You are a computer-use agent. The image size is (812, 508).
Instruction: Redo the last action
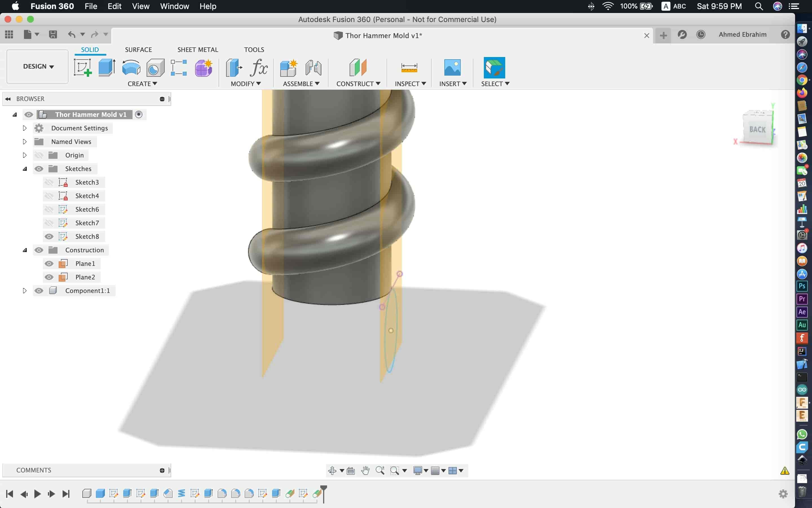[95, 34]
